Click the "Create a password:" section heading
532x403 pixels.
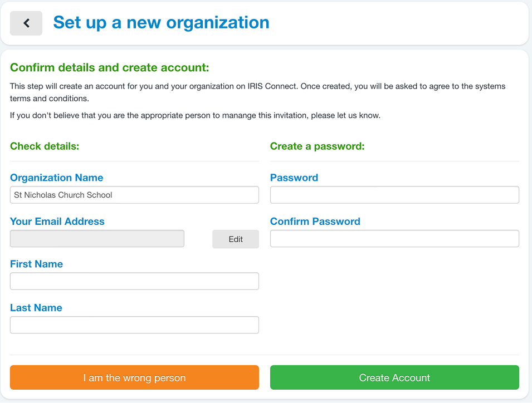[317, 146]
